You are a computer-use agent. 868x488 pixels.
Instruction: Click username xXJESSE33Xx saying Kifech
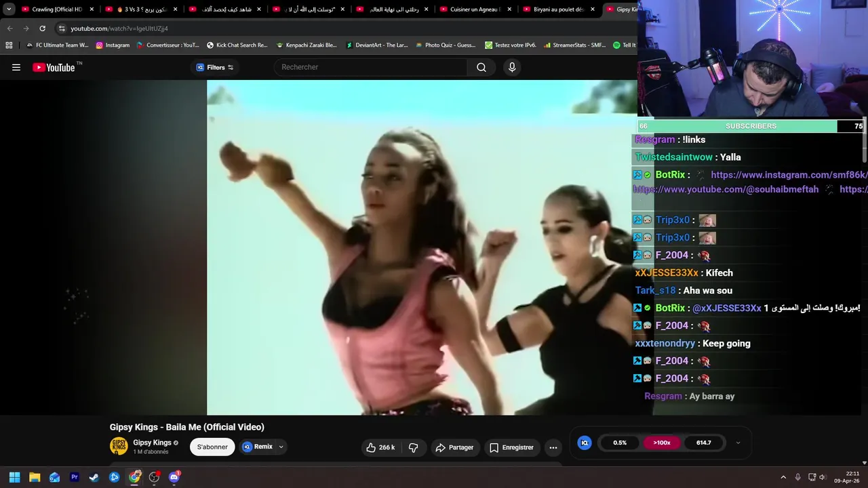click(x=667, y=273)
